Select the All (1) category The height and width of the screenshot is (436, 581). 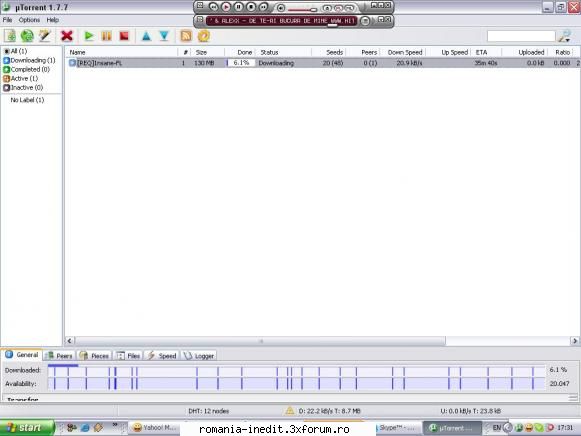click(x=16, y=51)
